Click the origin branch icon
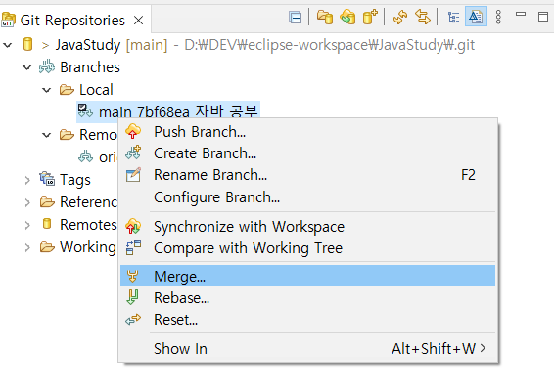Viewport: 554px width, 392px height. (x=85, y=156)
